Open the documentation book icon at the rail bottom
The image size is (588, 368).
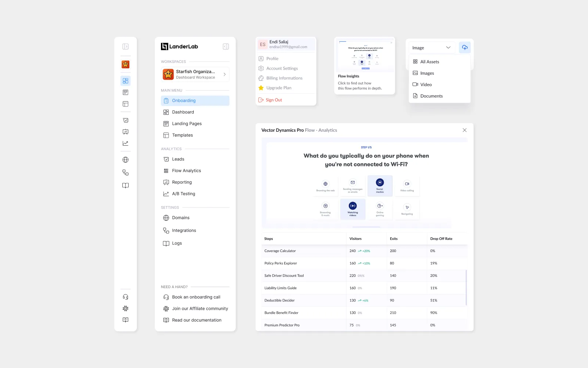(x=125, y=319)
